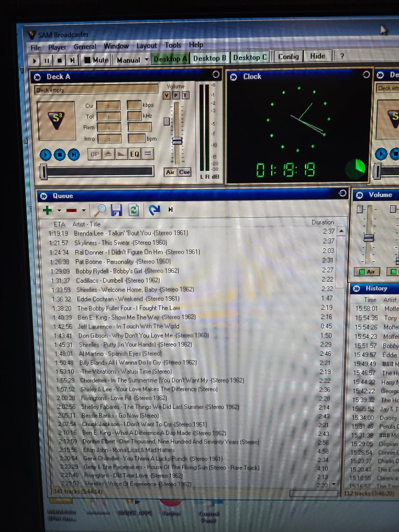This screenshot has height=532, width=399.
Task: Click the question mark help button
Action: click(342, 56)
